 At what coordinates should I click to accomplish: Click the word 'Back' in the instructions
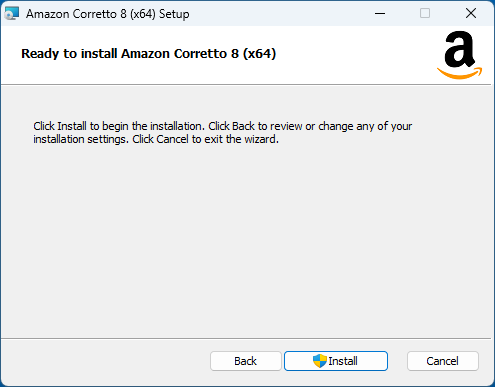click(x=243, y=126)
